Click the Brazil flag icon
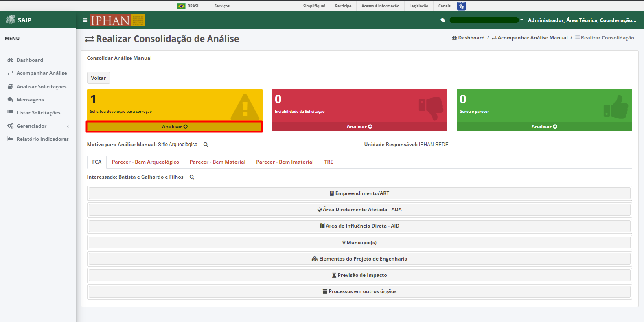Screen dimensions: 644x322 [182, 6]
